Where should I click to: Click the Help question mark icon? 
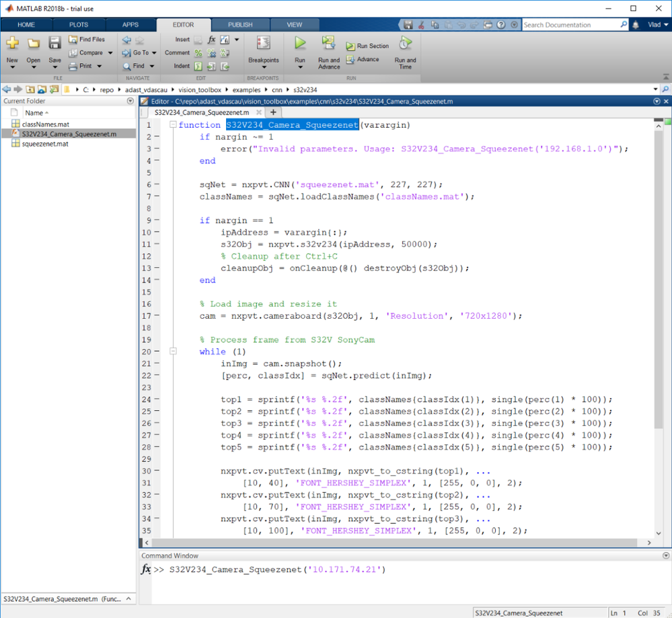[501, 25]
